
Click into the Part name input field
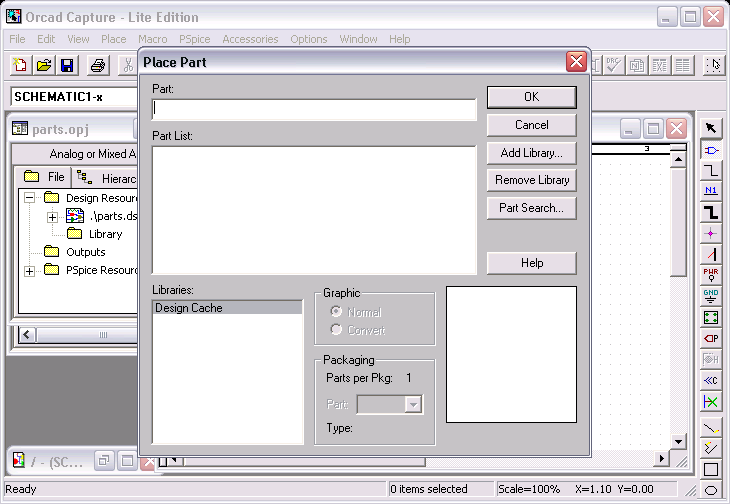click(314, 109)
